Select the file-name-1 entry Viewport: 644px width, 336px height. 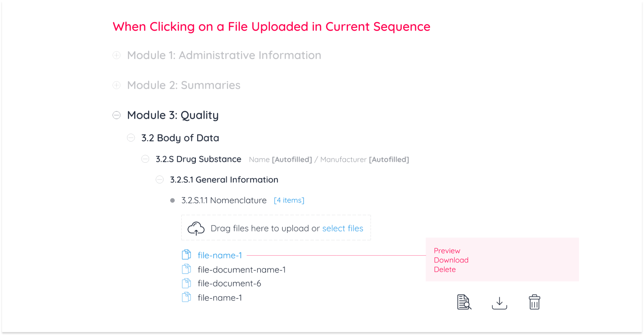tap(219, 255)
